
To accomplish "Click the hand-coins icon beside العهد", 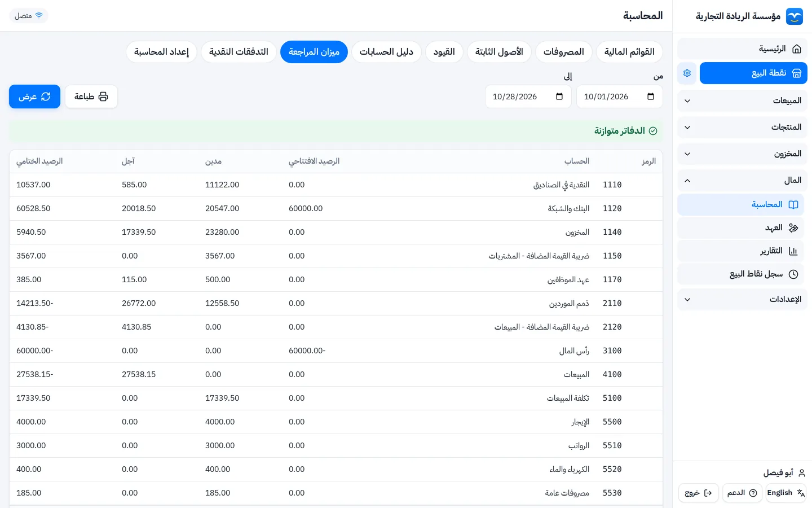I will pyautogui.click(x=793, y=228).
